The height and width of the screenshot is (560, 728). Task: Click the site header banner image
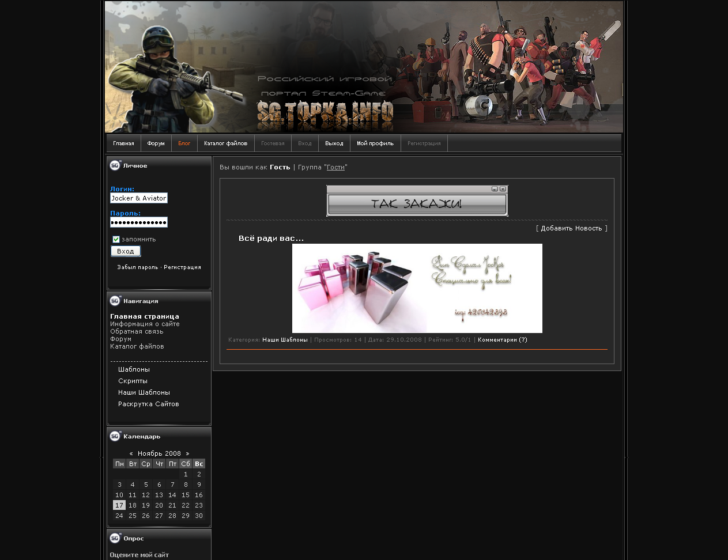364,67
